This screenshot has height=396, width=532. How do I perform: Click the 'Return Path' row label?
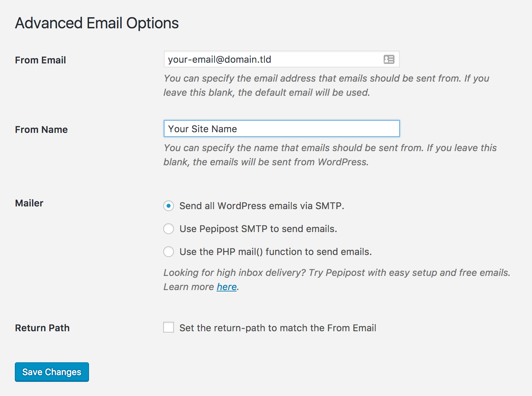pos(42,328)
